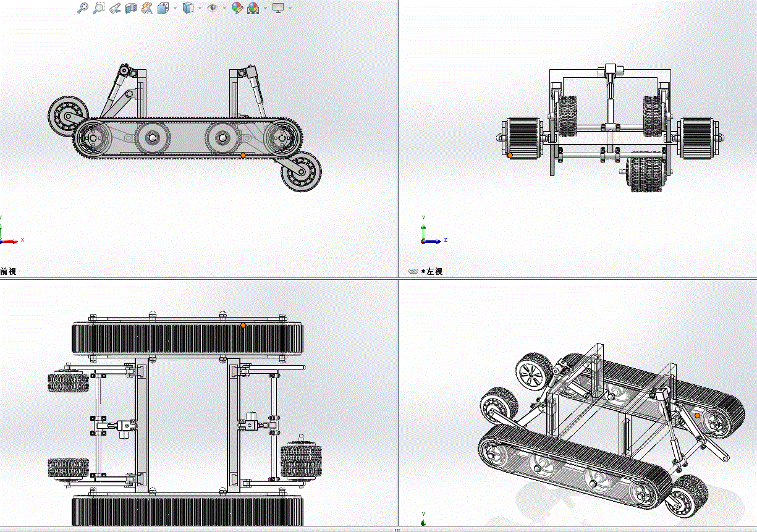Expand the View Settings dropdown arrow
The image size is (757, 532).
[x=290, y=8]
